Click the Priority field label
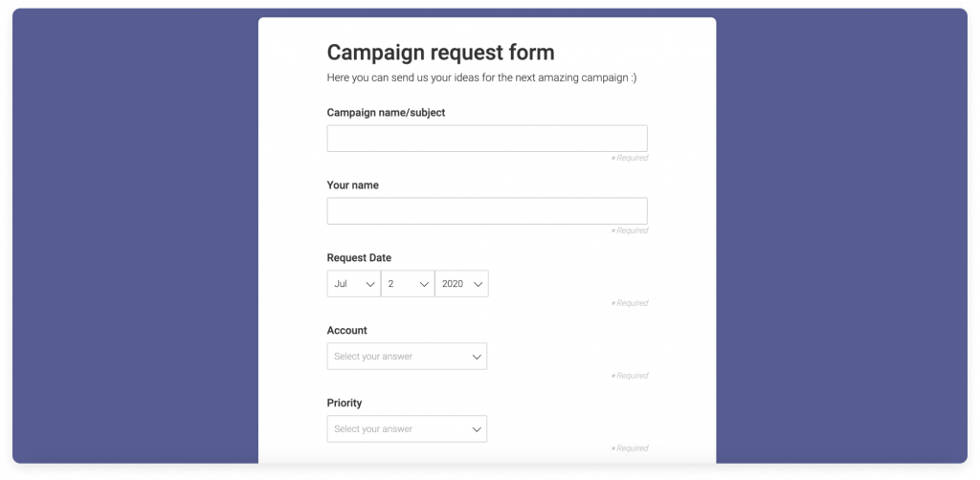This screenshot has height=480, width=980. pos(345,404)
